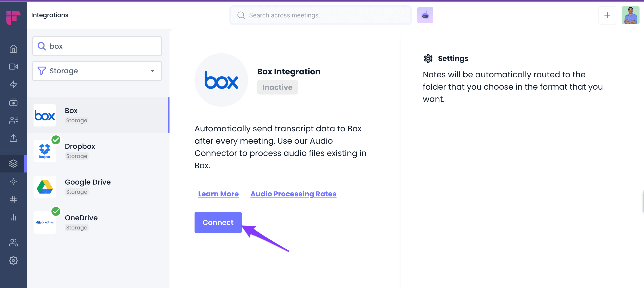
Task: Open the soundbites calendar sidebar icon
Action: (x=13, y=102)
